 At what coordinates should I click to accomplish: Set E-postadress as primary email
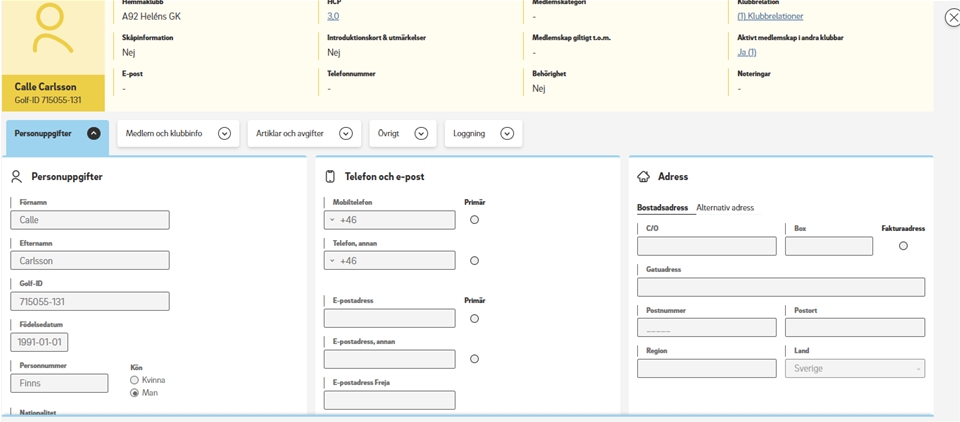pos(474,319)
